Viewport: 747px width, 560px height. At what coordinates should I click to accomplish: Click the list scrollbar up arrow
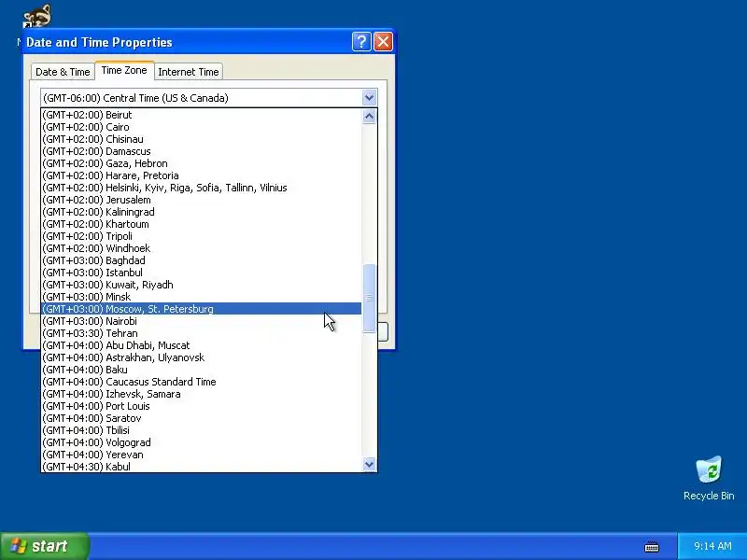(x=369, y=116)
